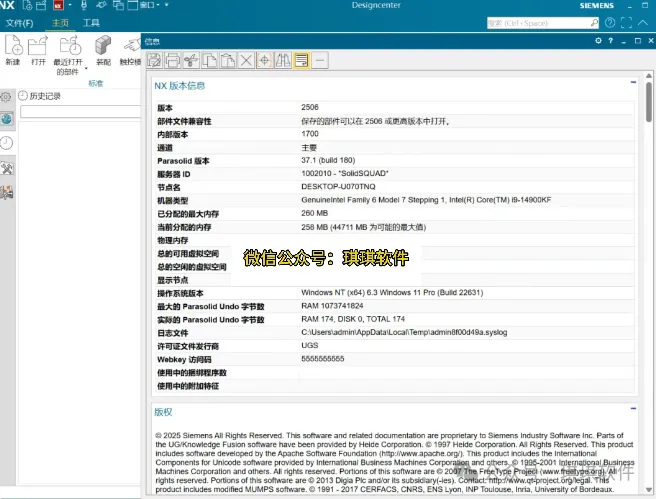Click the 版权 section heading
Image resolution: width=656 pixels, height=499 pixels.
click(x=163, y=412)
